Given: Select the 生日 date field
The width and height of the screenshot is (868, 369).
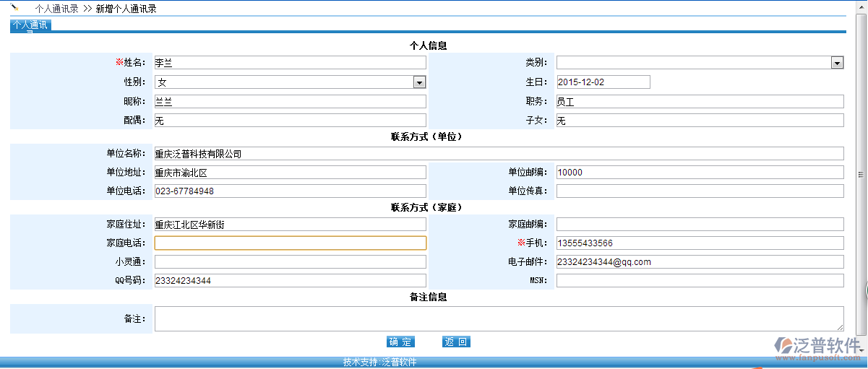Looking at the screenshot, I should 603,82.
